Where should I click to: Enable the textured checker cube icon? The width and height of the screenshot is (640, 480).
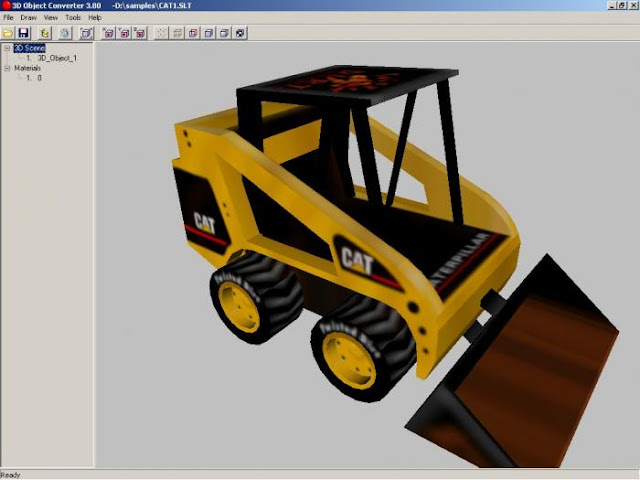click(x=240, y=33)
